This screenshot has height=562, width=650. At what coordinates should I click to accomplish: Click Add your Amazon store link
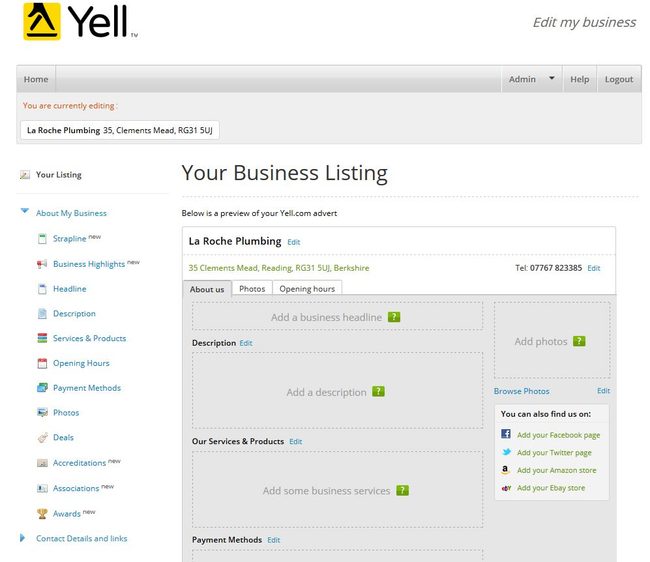[557, 470]
